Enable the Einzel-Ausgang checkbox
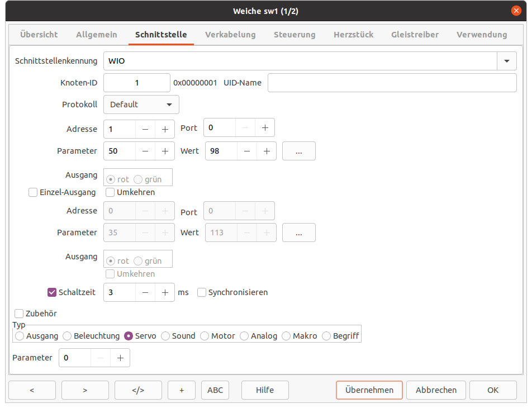This screenshot has height=408, width=532. (x=34, y=192)
